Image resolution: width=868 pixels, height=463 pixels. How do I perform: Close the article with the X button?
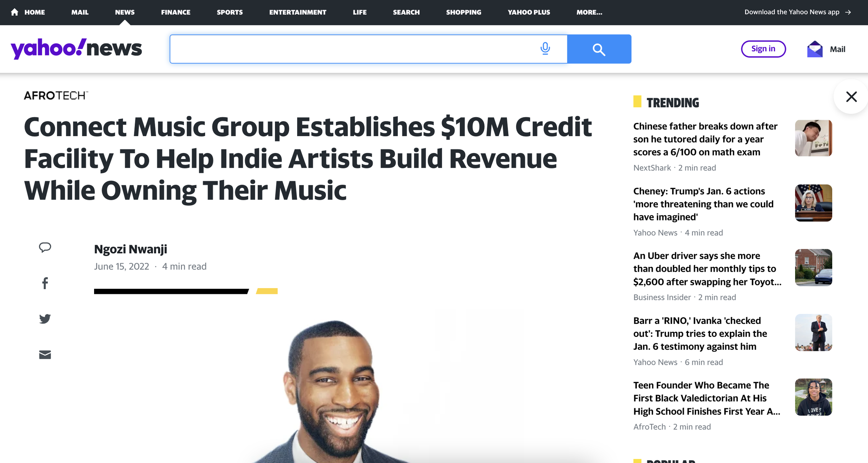(851, 97)
